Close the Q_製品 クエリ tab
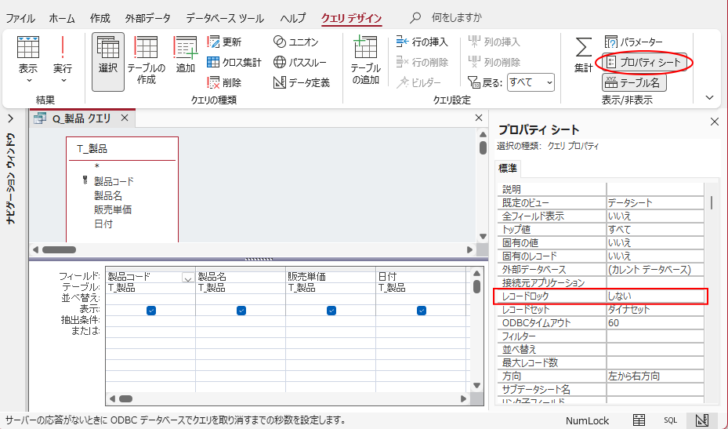Viewport: 728px width, 429px height. [124, 118]
